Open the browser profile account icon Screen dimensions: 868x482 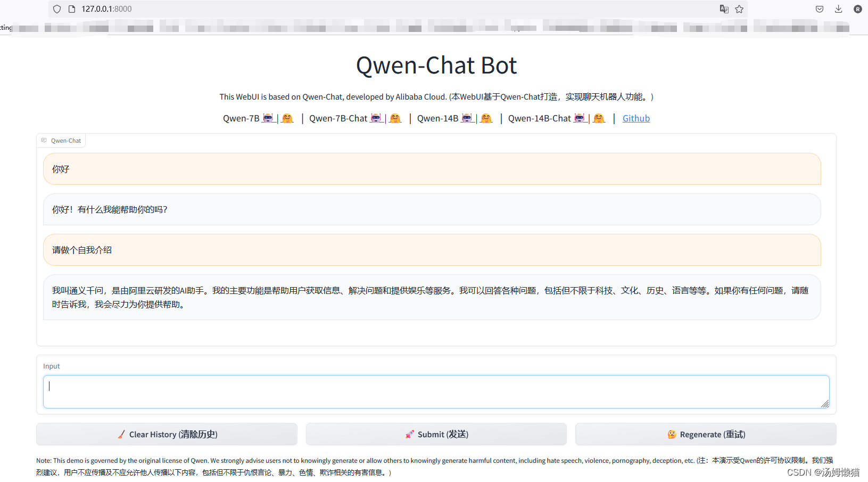click(858, 9)
